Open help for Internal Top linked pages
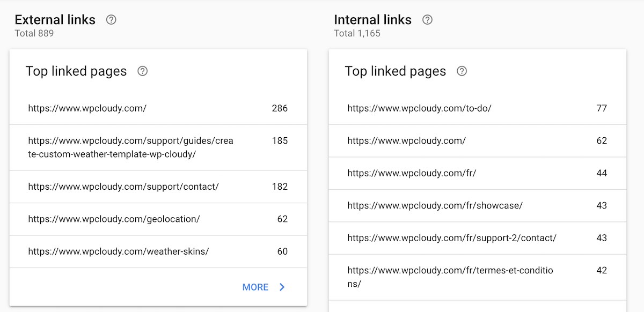This screenshot has height=312, width=644. [462, 71]
